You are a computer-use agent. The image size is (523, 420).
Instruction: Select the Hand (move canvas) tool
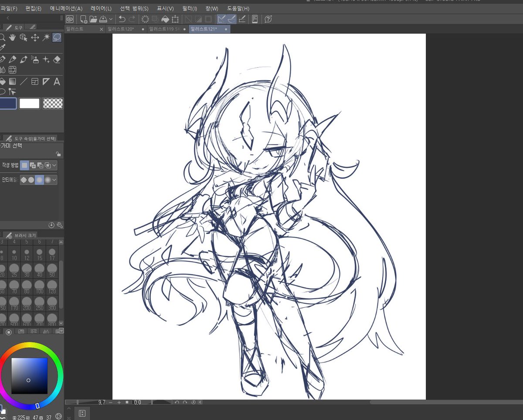pos(13,38)
